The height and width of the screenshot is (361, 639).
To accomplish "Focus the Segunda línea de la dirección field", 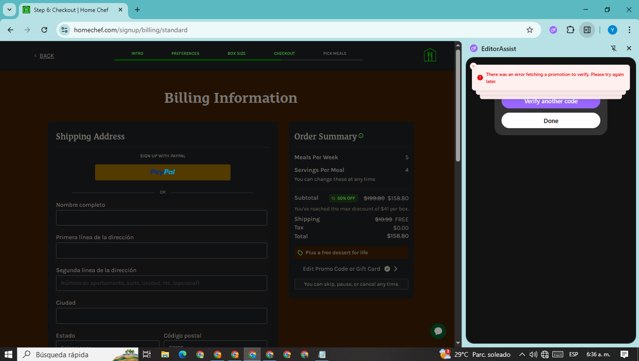I will [x=162, y=283].
